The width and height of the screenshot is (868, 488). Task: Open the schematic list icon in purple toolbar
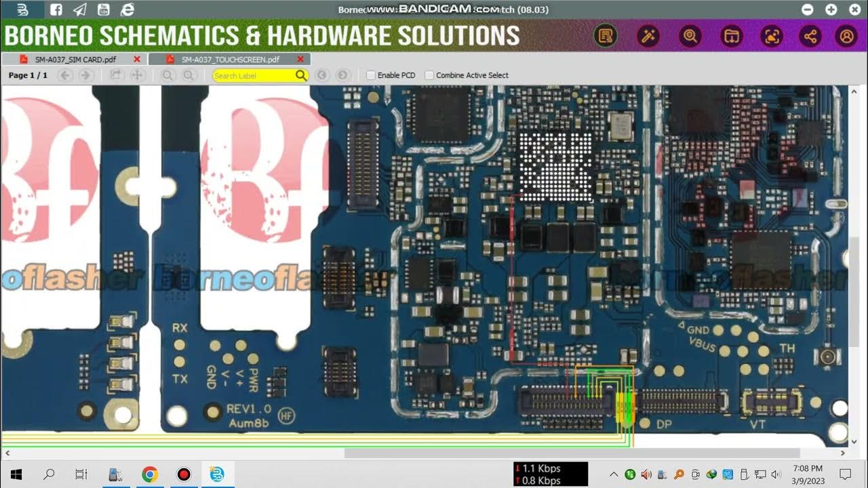coord(606,36)
